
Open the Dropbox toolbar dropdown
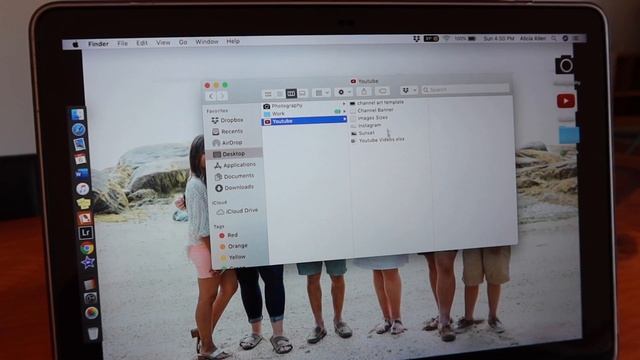pos(409,90)
